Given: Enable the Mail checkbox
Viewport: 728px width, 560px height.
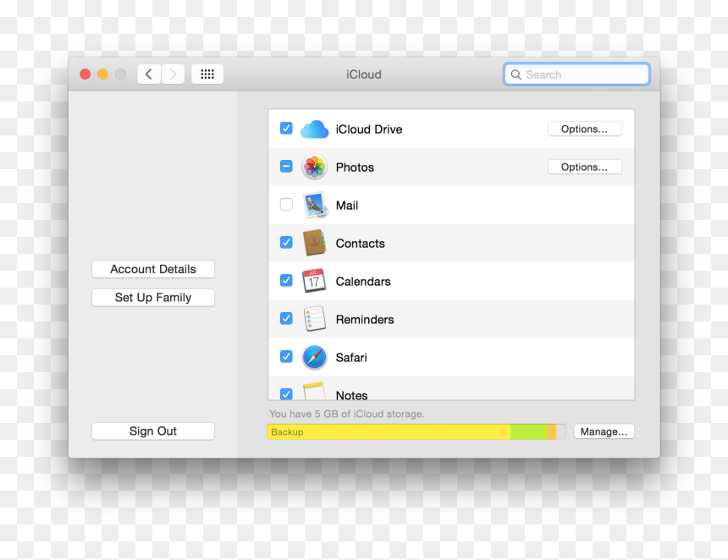Looking at the screenshot, I should [x=286, y=204].
